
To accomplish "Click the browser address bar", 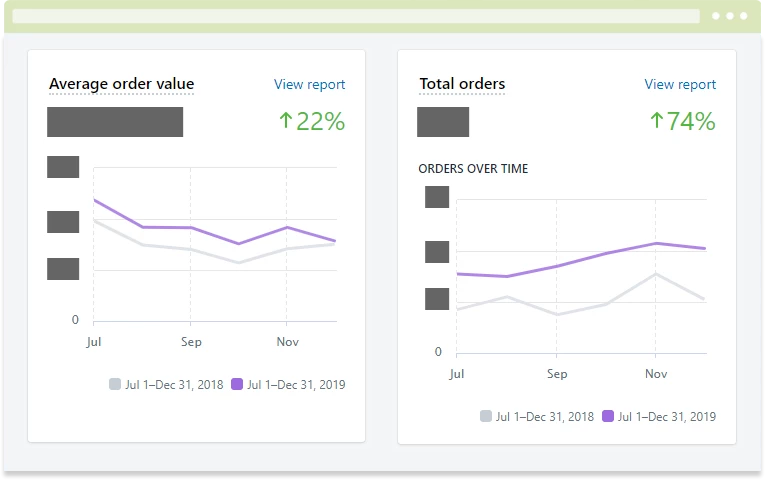I will [356, 16].
